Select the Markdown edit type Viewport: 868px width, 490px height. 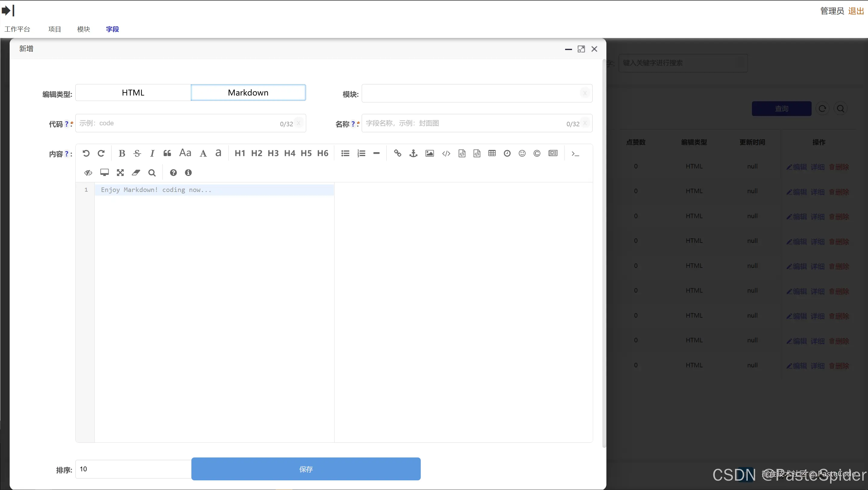(x=248, y=93)
